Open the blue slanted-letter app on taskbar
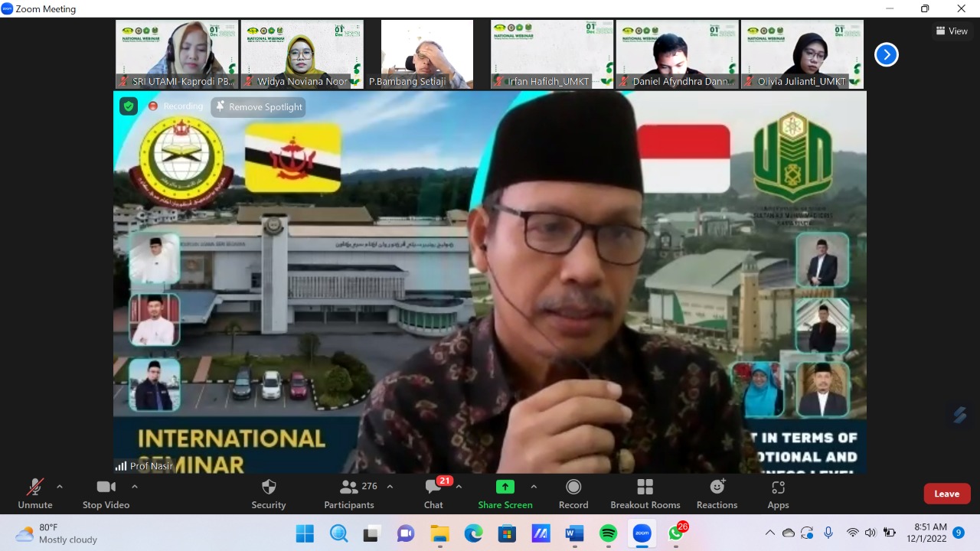Image resolution: width=980 pixels, height=551 pixels. point(541,533)
